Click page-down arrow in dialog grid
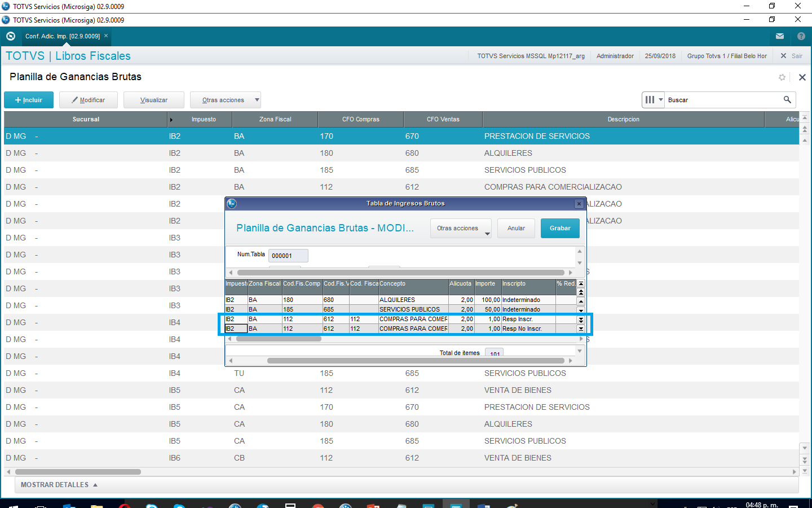Screen dimensions: 812x508 pos(581,319)
